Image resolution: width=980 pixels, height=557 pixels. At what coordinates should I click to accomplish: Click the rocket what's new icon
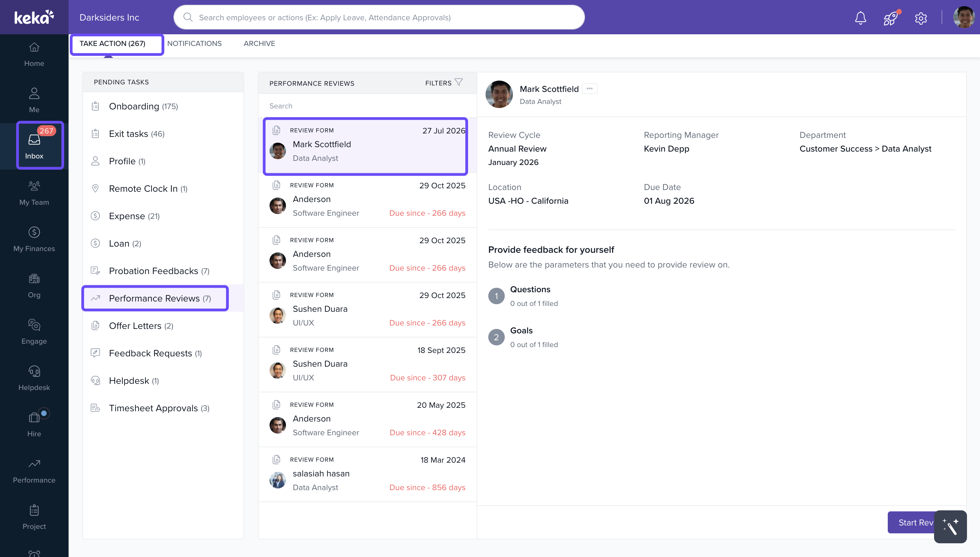(891, 18)
